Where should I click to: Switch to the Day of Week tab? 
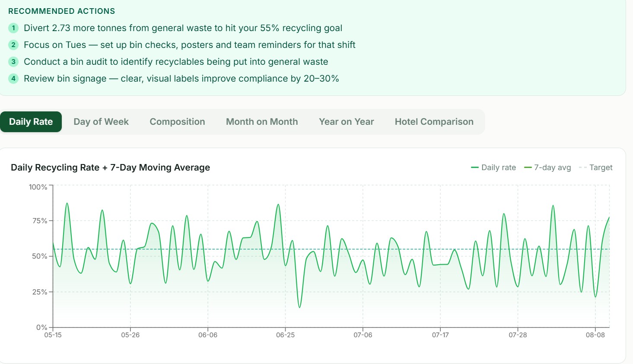coord(101,122)
